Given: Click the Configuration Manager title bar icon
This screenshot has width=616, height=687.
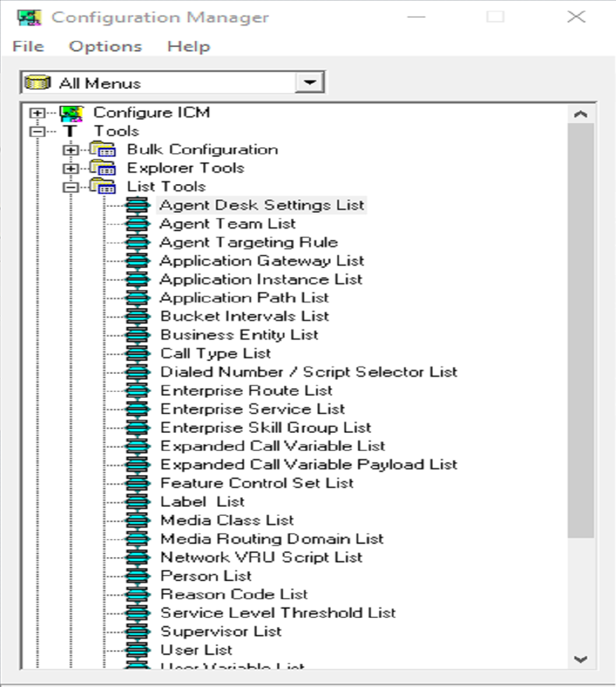Looking at the screenshot, I should 29,17.
